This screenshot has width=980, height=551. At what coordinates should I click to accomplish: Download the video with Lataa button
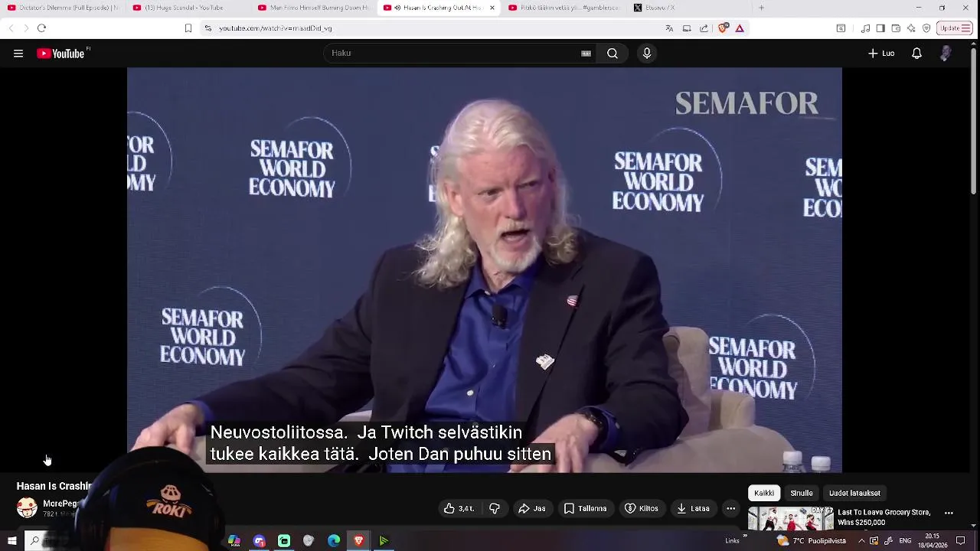point(694,508)
